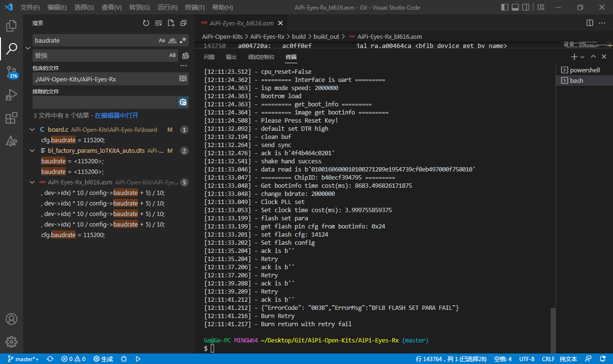Open the Run and Debug view
The height and width of the screenshot is (364, 613).
click(x=11, y=95)
